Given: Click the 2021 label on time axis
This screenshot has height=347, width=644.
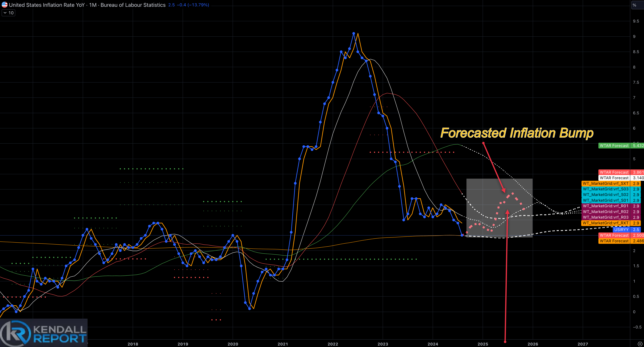Looking at the screenshot, I should pos(283,344).
